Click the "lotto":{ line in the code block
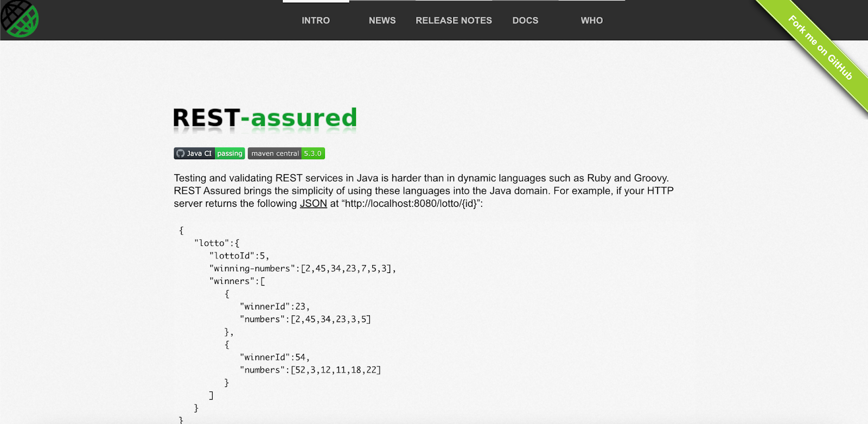This screenshot has height=424, width=868. 217,243
